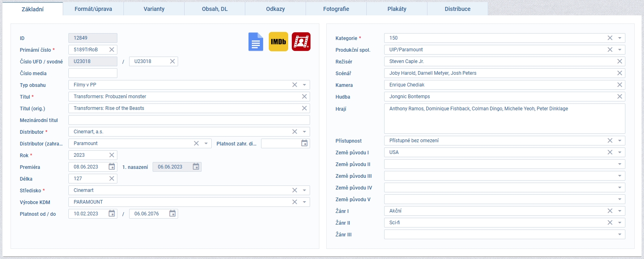Click the Mezinárodní titul input field
The width and height of the screenshot is (644, 259).
pyautogui.click(x=189, y=120)
